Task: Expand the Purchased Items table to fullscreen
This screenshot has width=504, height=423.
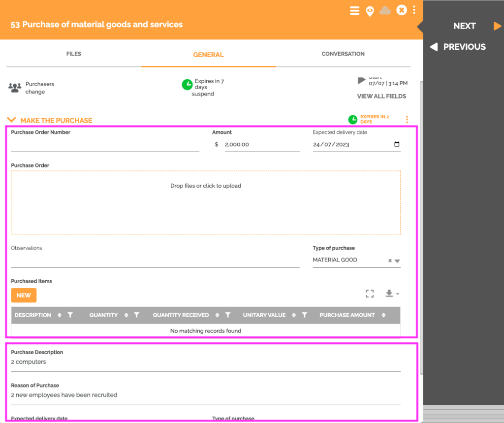Action: (370, 293)
